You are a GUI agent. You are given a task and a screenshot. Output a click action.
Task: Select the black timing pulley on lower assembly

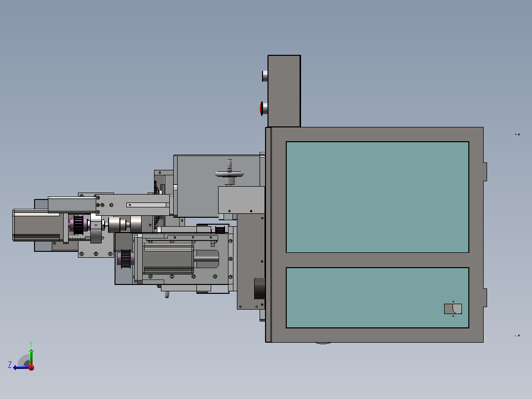coord(126,259)
